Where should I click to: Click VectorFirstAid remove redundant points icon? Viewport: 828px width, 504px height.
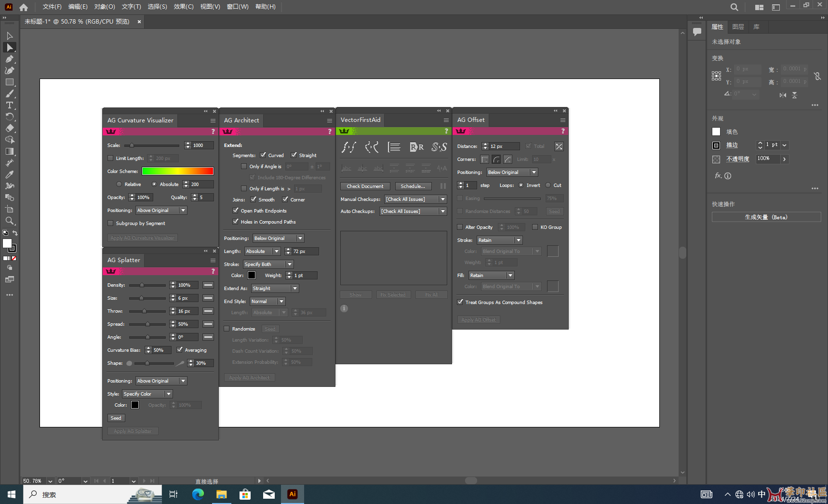[x=348, y=147]
